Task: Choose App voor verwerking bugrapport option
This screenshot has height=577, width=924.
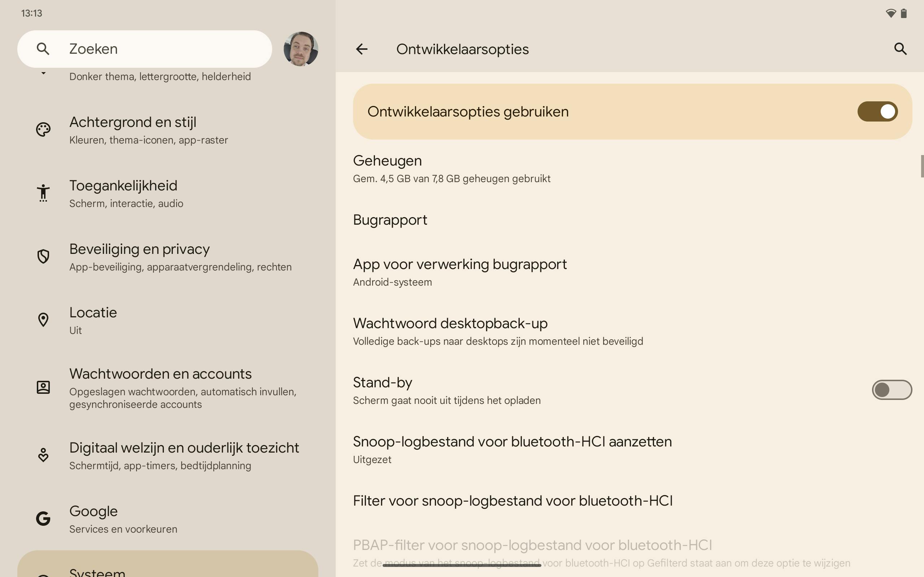Action: click(x=459, y=272)
